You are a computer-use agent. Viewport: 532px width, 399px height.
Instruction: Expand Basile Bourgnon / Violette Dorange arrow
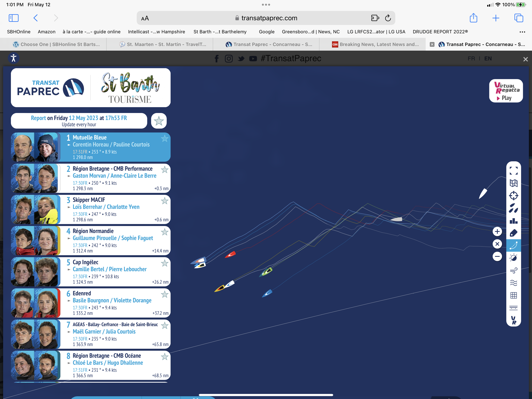click(69, 301)
